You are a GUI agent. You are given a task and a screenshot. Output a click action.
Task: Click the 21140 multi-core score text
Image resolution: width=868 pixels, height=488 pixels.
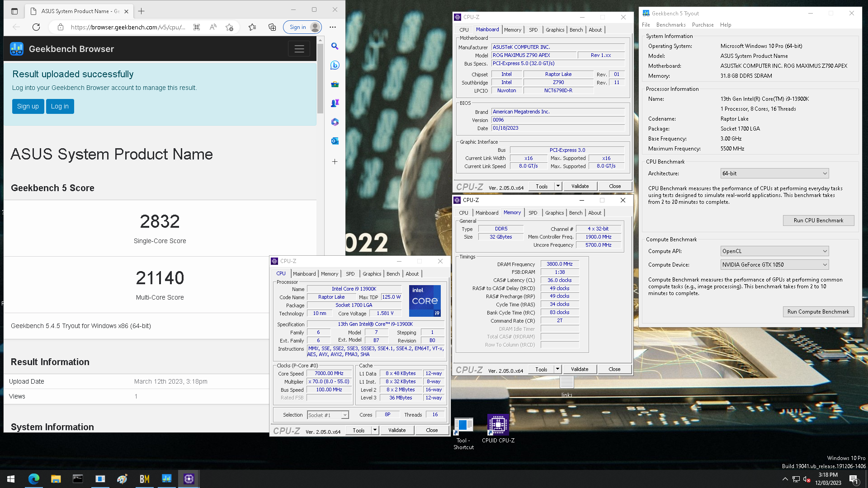pyautogui.click(x=160, y=278)
